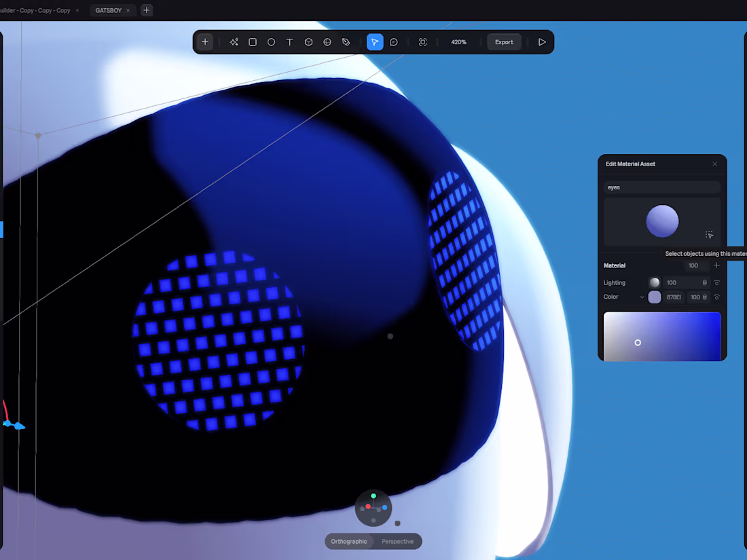This screenshot has height=560, width=747.
Task: Open the add plus menu in toolbar
Action: point(205,42)
